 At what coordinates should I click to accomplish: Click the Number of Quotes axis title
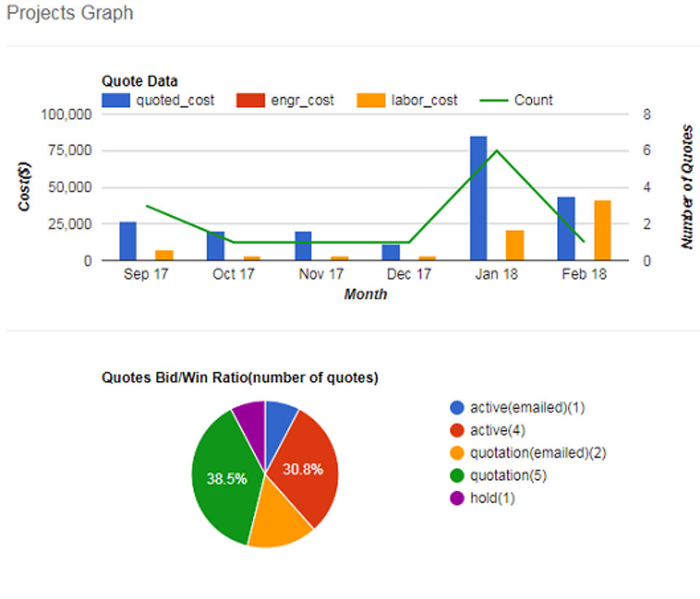pyautogui.click(x=687, y=187)
